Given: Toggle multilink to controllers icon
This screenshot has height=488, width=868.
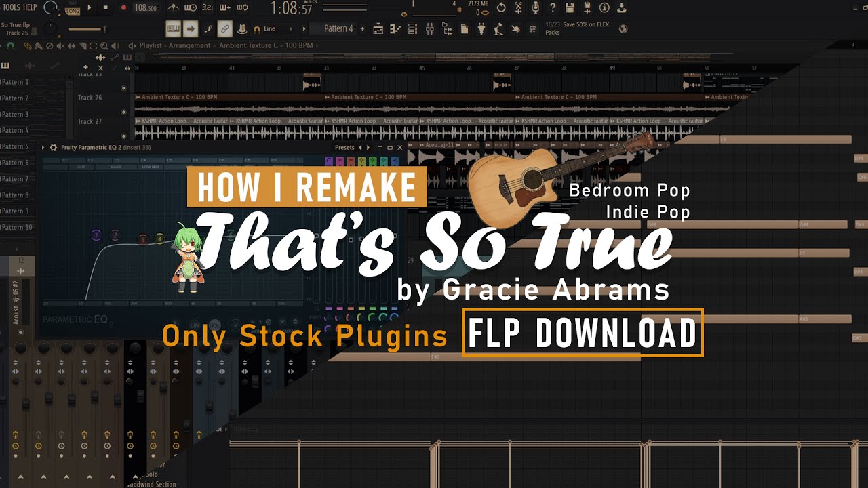Looking at the screenshot, I should click(225, 29).
